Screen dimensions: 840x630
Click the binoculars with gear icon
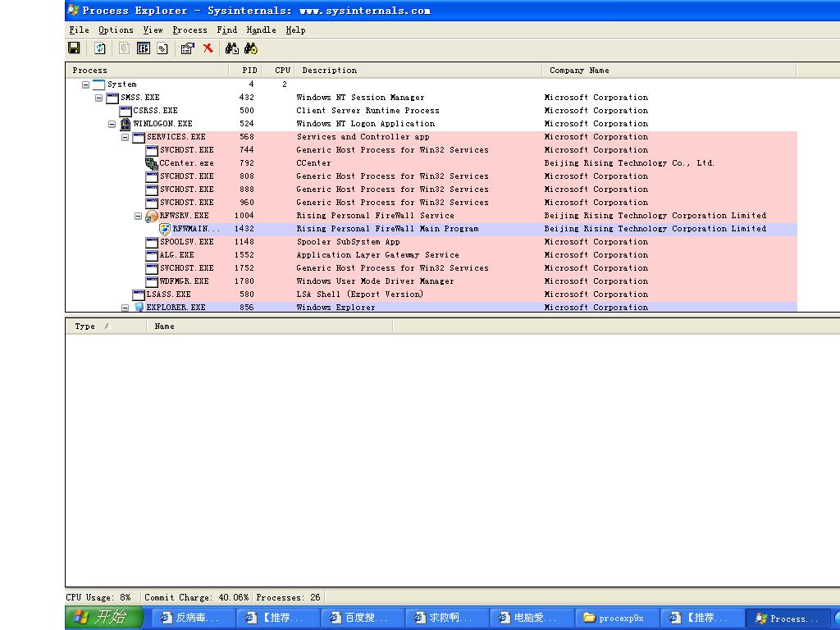[x=251, y=48]
